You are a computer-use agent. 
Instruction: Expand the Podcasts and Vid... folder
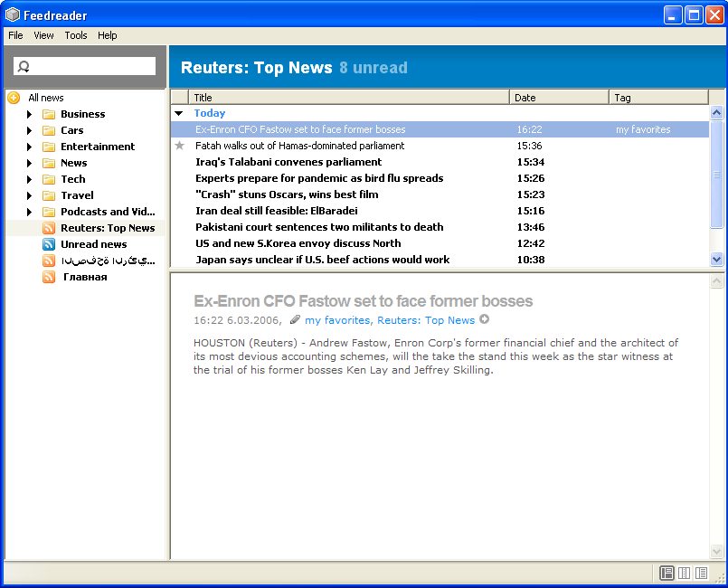29,212
